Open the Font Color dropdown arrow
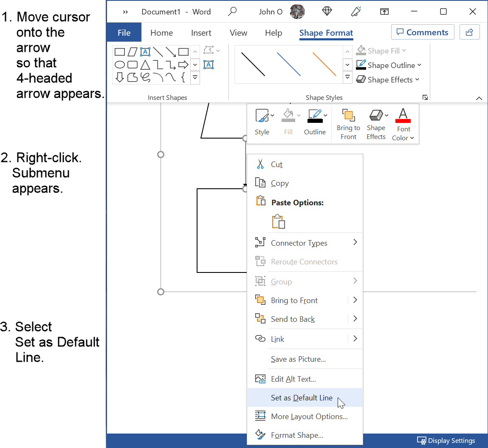 412,138
